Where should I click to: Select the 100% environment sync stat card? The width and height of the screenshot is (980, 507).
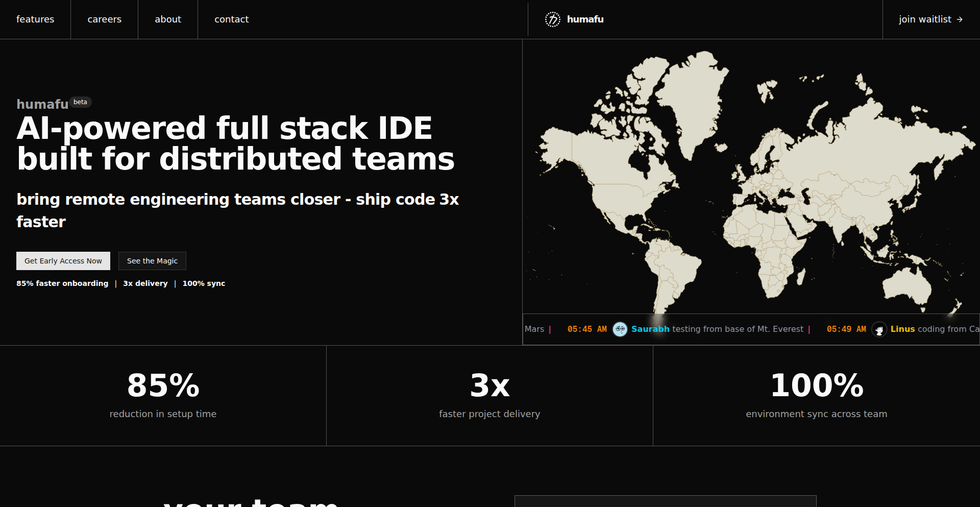tap(816, 396)
